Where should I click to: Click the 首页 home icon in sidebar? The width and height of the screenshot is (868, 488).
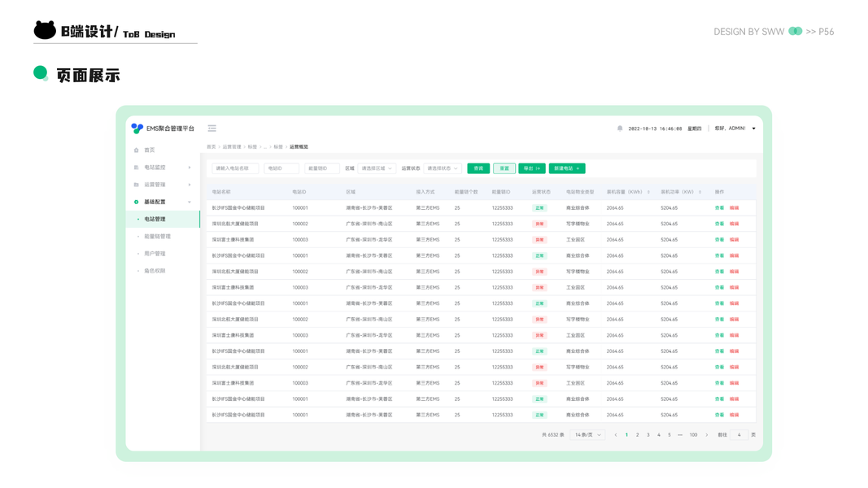pyautogui.click(x=136, y=150)
